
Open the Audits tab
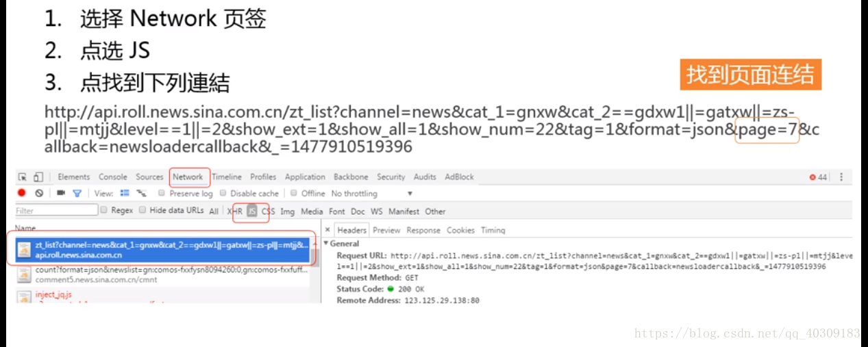(x=425, y=177)
